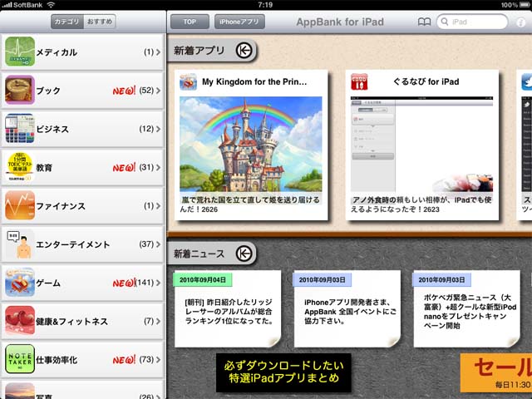Open the bookmarks book icon
Viewport: 532px width, 399px height.
point(424,22)
